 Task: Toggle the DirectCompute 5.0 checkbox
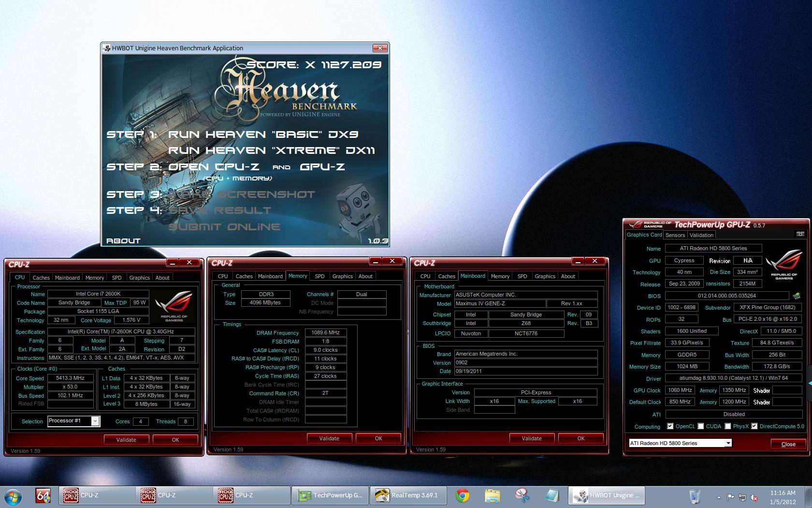[754, 426]
